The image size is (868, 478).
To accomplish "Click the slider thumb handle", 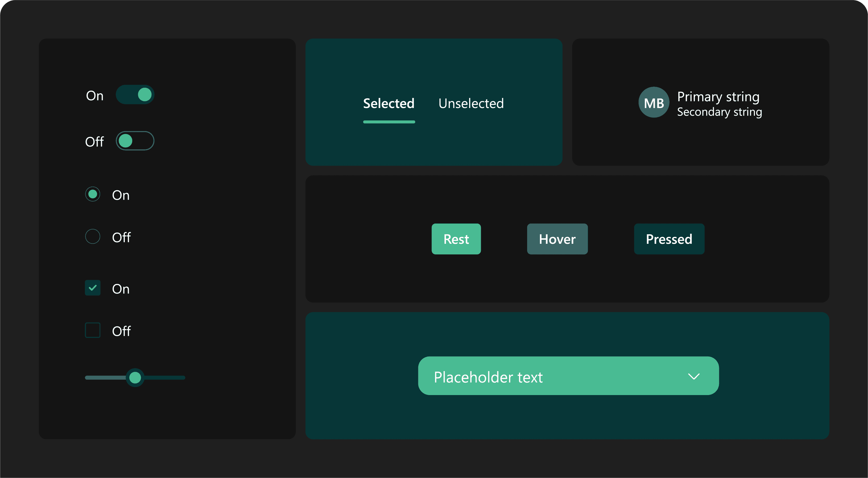I will pos(135,378).
